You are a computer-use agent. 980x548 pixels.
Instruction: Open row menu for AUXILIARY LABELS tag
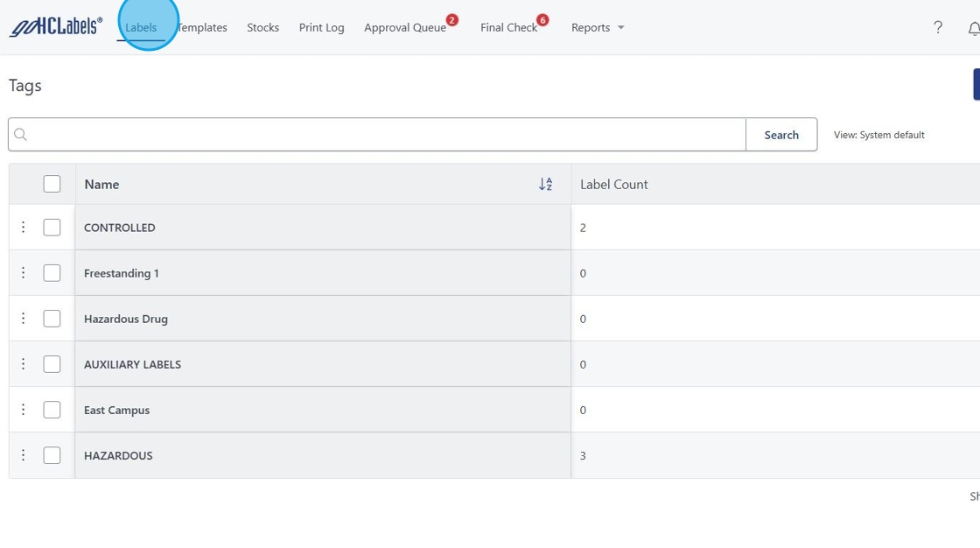(24, 364)
